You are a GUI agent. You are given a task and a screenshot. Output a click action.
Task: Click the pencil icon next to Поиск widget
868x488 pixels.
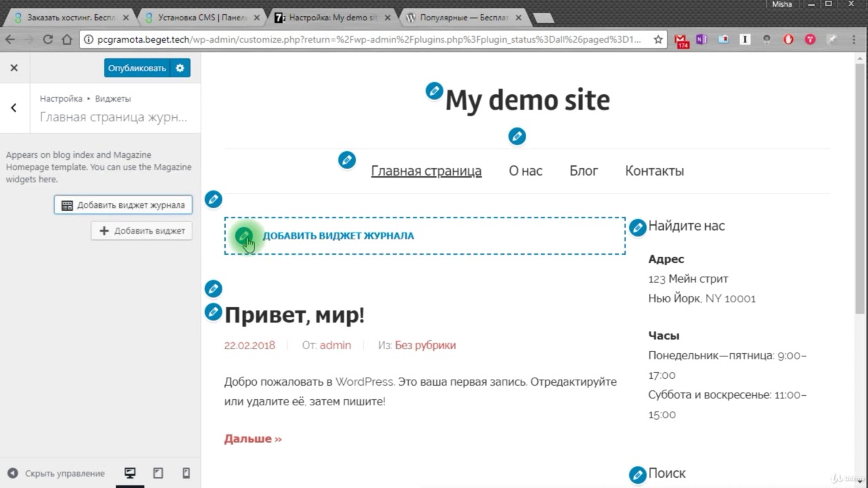pos(637,474)
